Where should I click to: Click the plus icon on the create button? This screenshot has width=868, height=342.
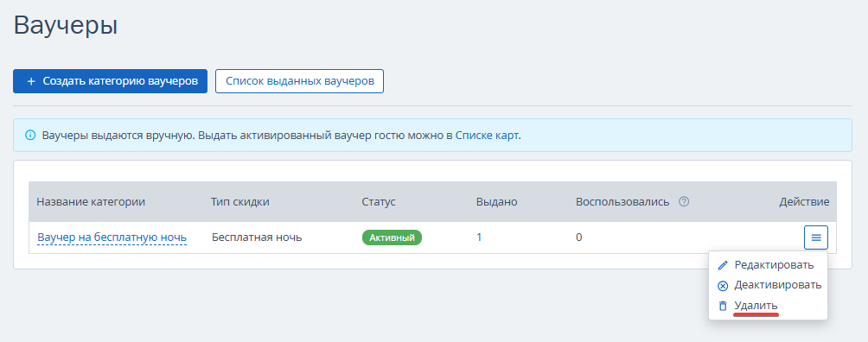31,81
